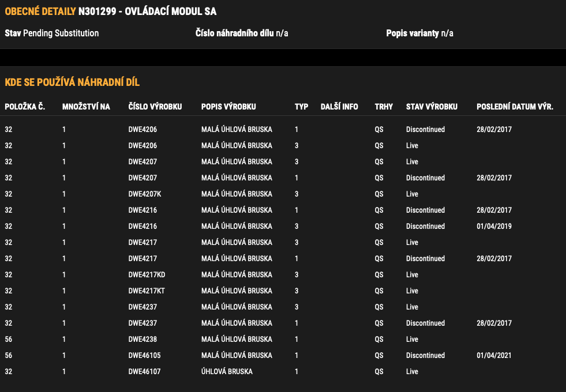
Task: Select the Live status in the DWE46107 row
Action: [x=412, y=371]
